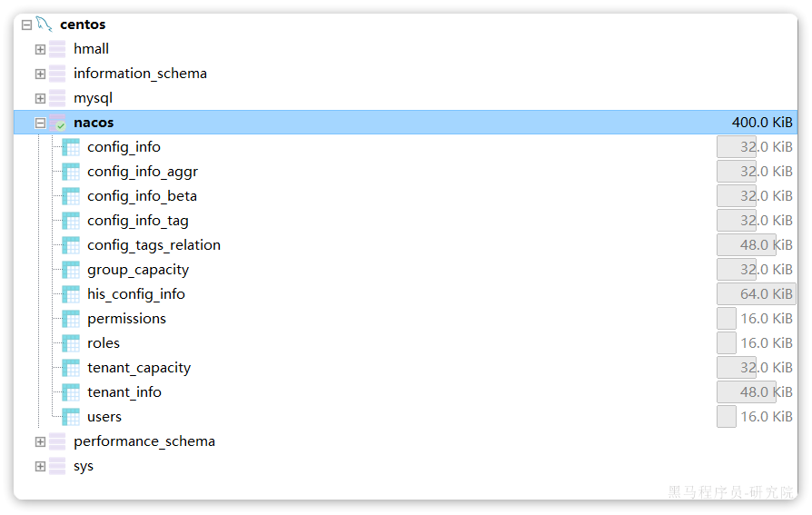Click the information_schema database icon
The width and height of the screenshot is (812, 515).
(x=57, y=74)
